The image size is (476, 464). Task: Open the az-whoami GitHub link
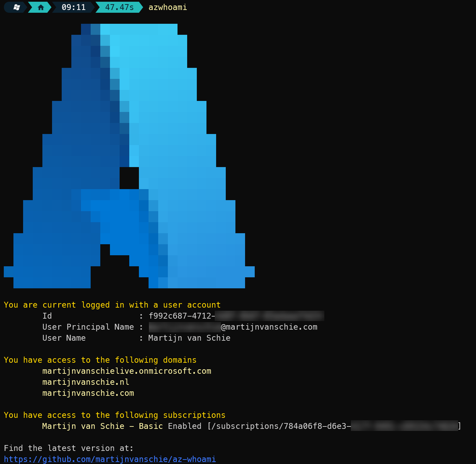(110, 459)
